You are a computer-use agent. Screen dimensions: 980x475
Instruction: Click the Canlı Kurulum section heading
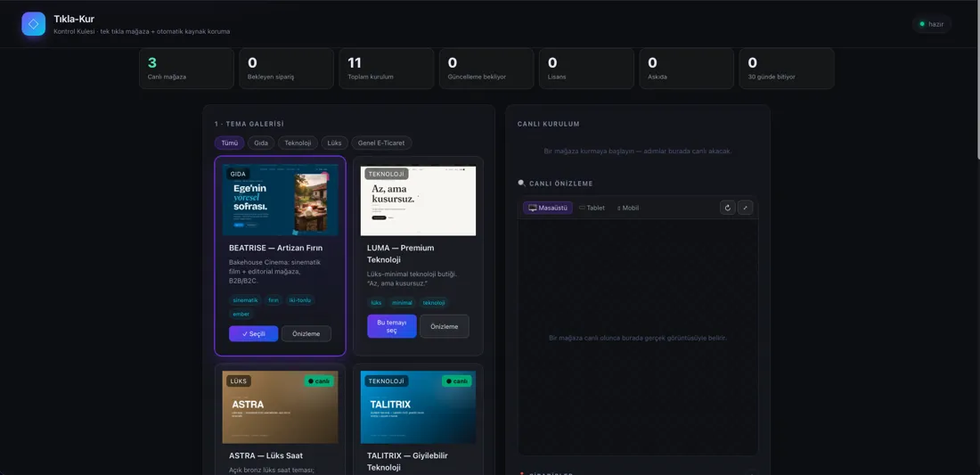click(548, 124)
